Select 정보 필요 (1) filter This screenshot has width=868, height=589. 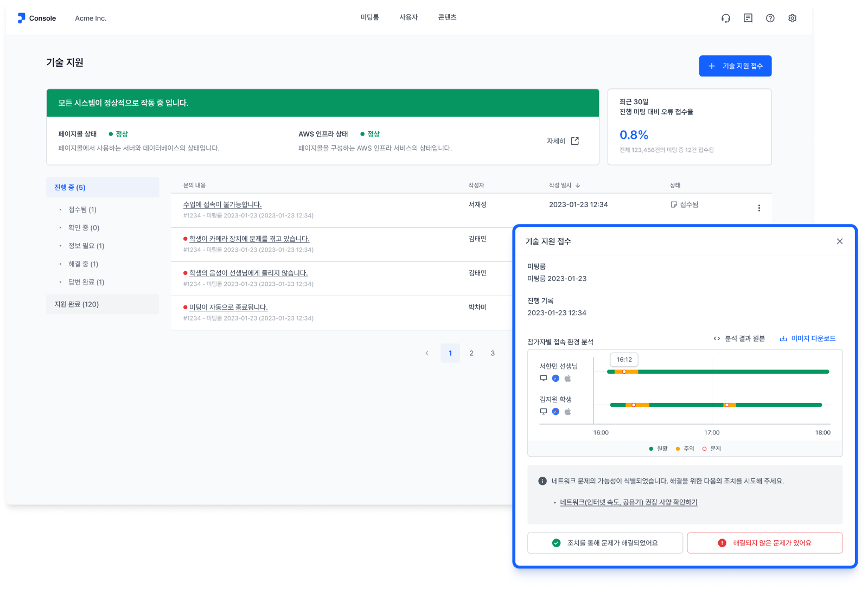coord(86,246)
